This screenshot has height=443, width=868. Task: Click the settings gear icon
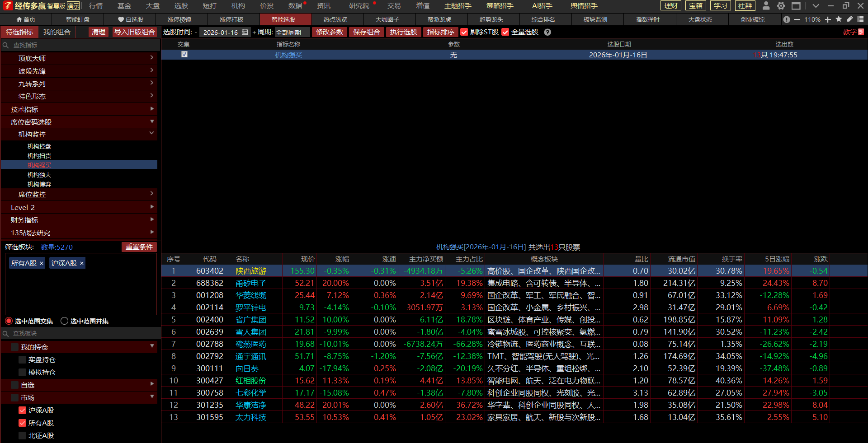coord(781,6)
